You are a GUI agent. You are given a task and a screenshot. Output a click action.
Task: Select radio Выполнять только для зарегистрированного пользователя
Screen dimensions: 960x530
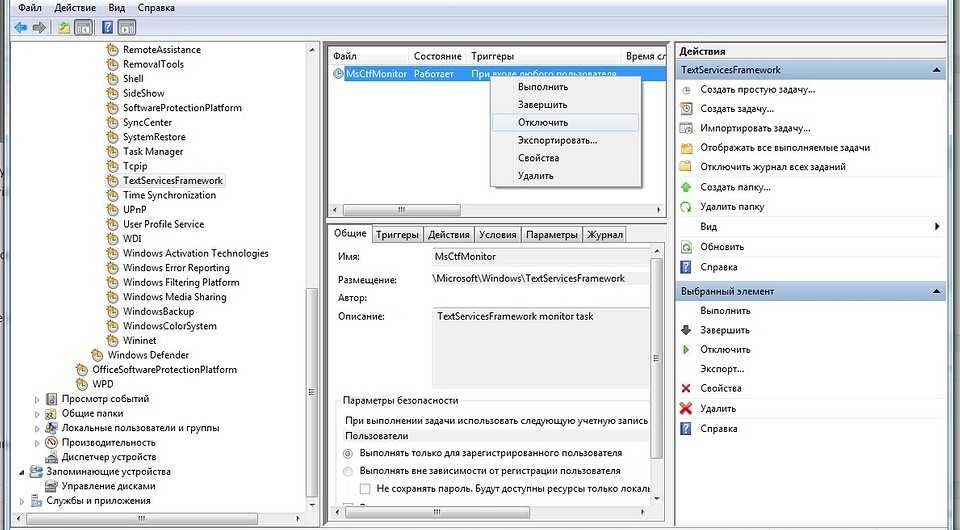(348, 453)
